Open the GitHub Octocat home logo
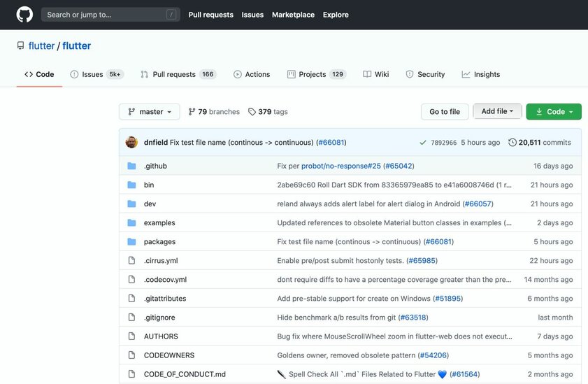 pos(24,15)
